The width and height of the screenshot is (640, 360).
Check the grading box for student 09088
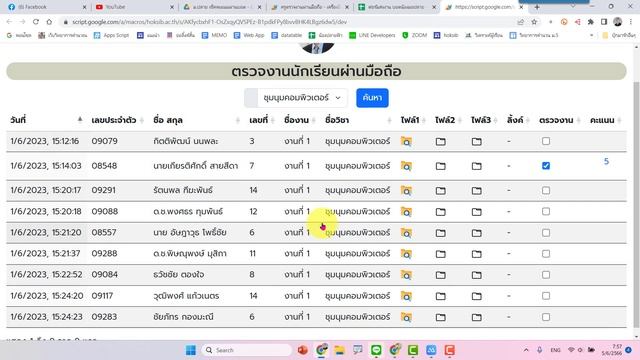(546, 211)
